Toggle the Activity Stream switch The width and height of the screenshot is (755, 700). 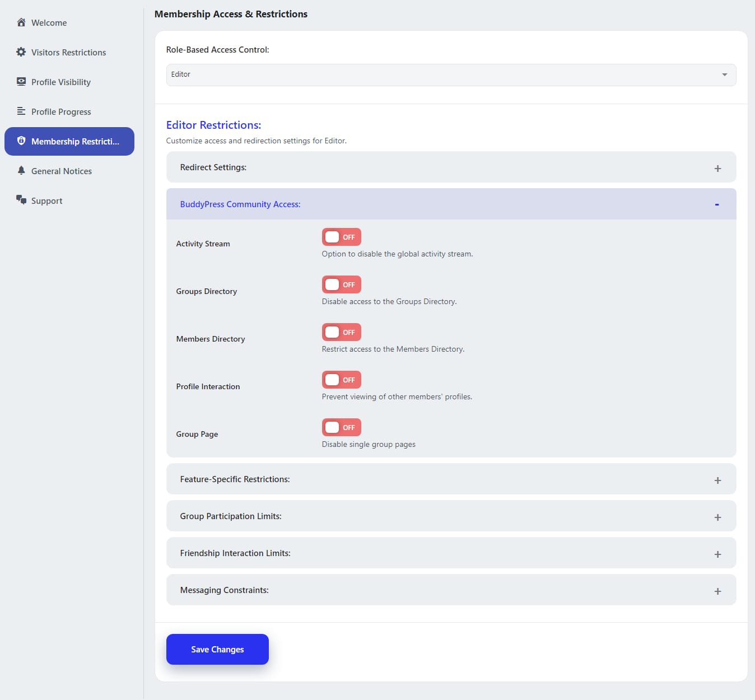pos(341,237)
